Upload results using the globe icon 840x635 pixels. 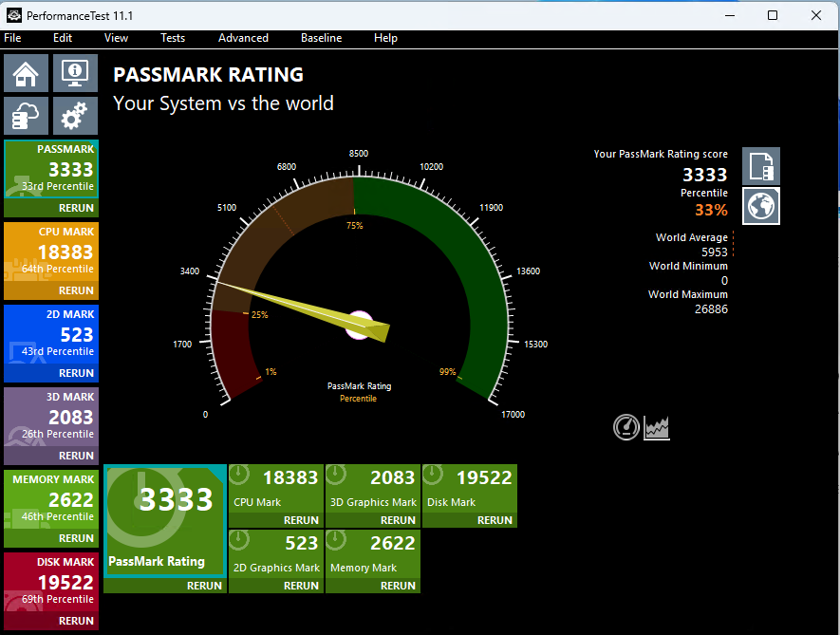tap(760, 206)
